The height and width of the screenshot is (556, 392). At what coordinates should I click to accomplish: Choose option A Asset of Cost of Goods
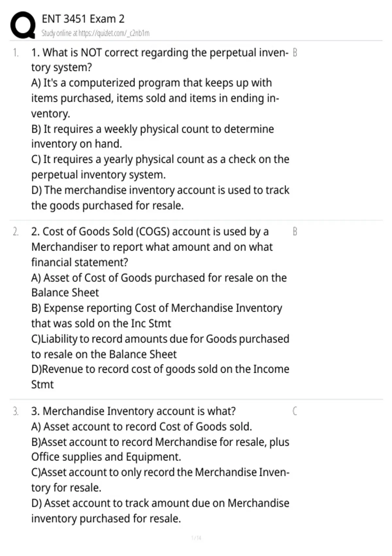[159, 285]
